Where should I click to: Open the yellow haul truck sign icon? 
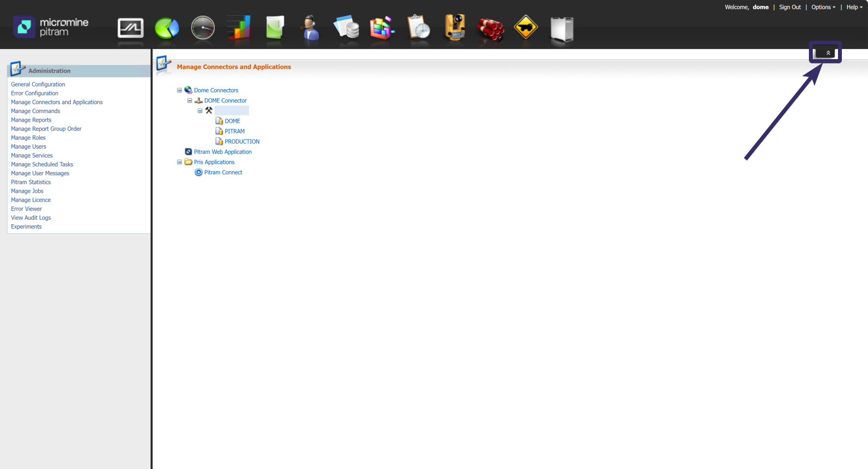(x=526, y=28)
